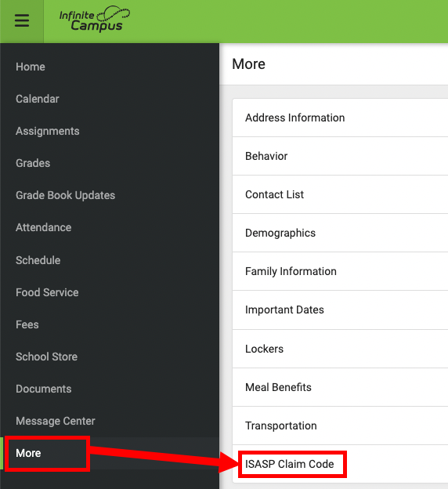The image size is (448, 489).
Task: Open ISASP Claim Code
Action: point(340,464)
